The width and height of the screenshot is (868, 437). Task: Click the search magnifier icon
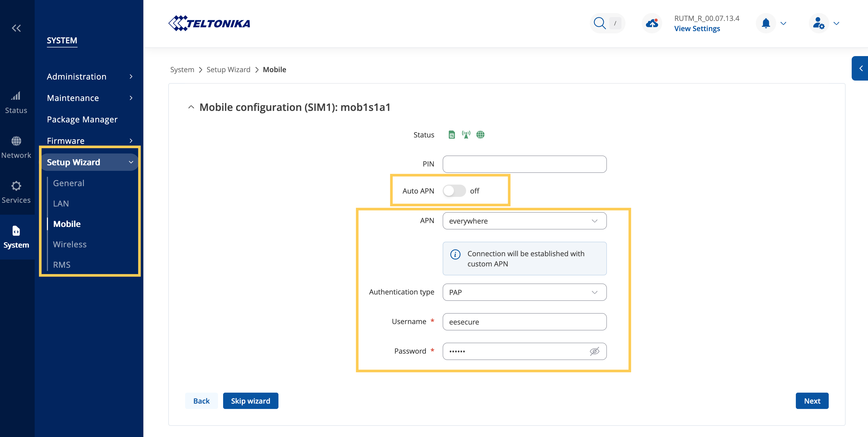pos(599,23)
